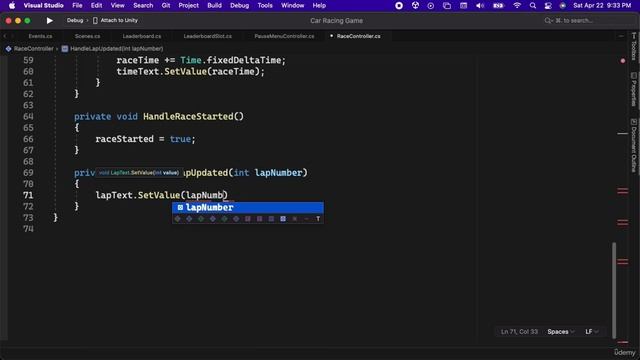Screen dimensions: 640x360
Task: Accept the lapNumber autocomplete suggestion
Action: [248, 207]
